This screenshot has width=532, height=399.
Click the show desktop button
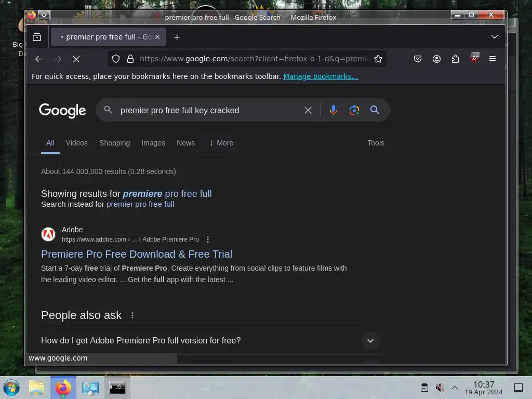(518, 388)
